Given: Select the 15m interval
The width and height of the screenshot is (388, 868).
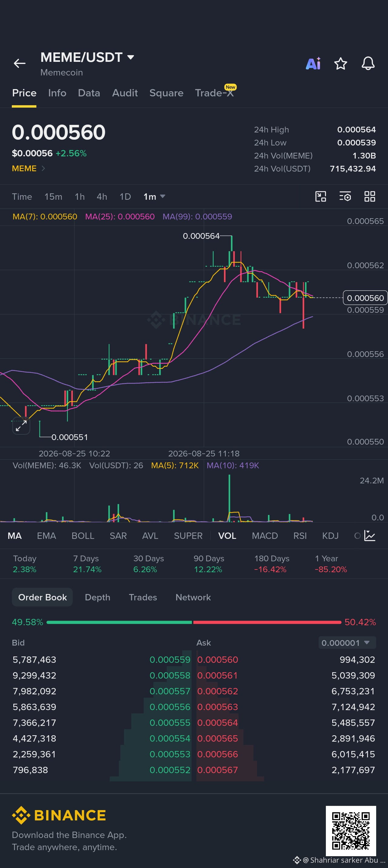Looking at the screenshot, I should coord(53,196).
